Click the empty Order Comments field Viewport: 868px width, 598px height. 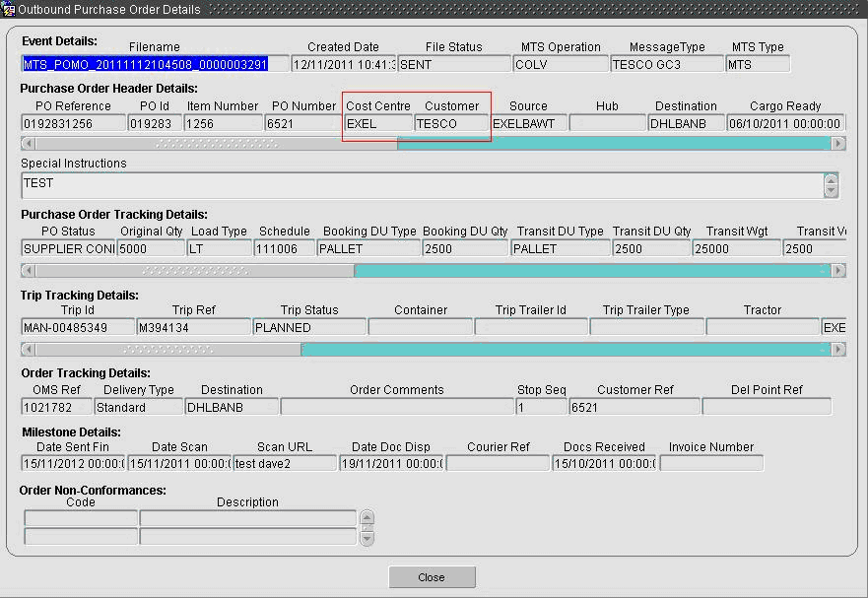click(397, 407)
